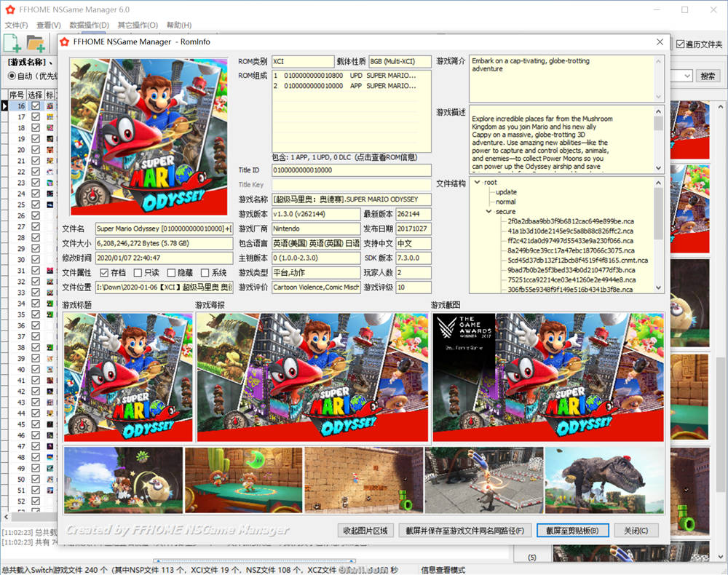Viewport: 728px width, 575px height.
Task: Toggle the 遍历文件夹 checkbox
Action: coord(681,44)
